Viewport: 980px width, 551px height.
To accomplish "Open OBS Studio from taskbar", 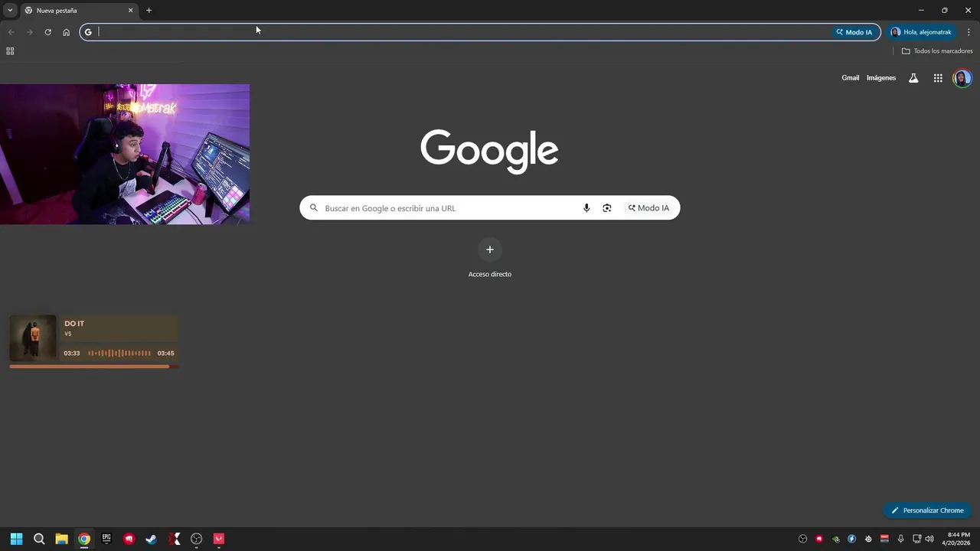I will click(196, 539).
